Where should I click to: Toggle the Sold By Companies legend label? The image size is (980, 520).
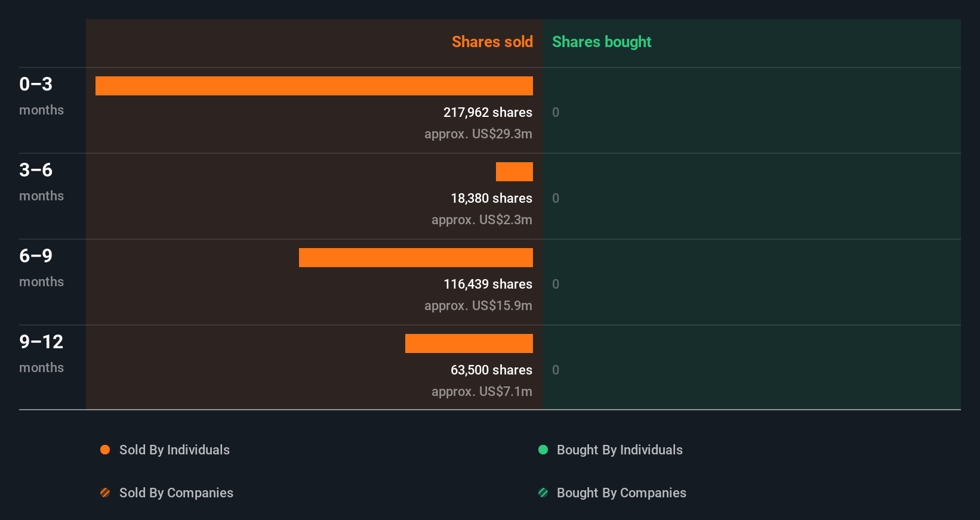pyautogui.click(x=176, y=493)
